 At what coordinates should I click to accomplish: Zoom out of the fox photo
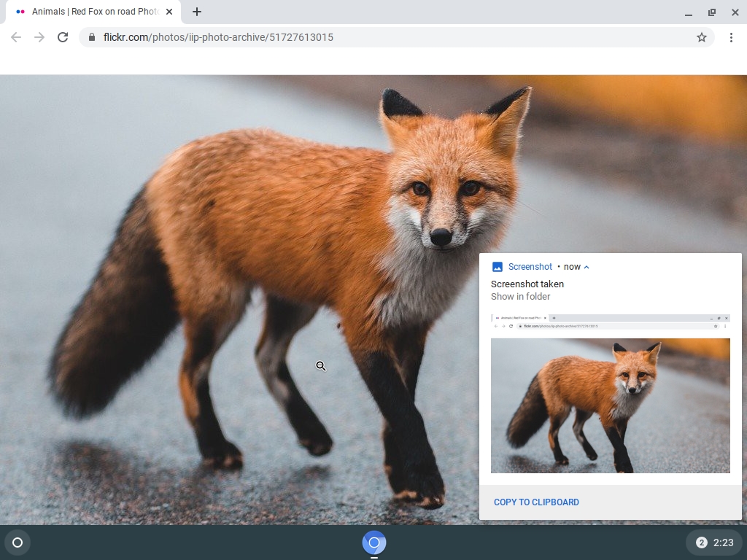click(x=321, y=366)
